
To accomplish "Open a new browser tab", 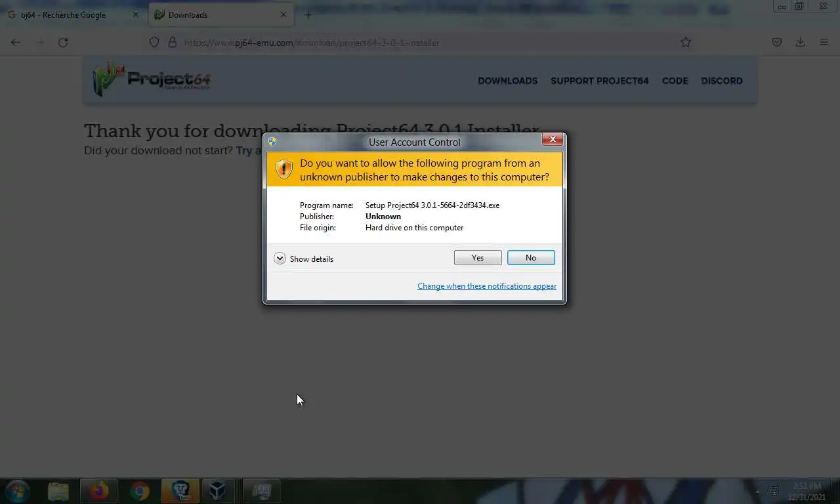I will pyautogui.click(x=308, y=14).
